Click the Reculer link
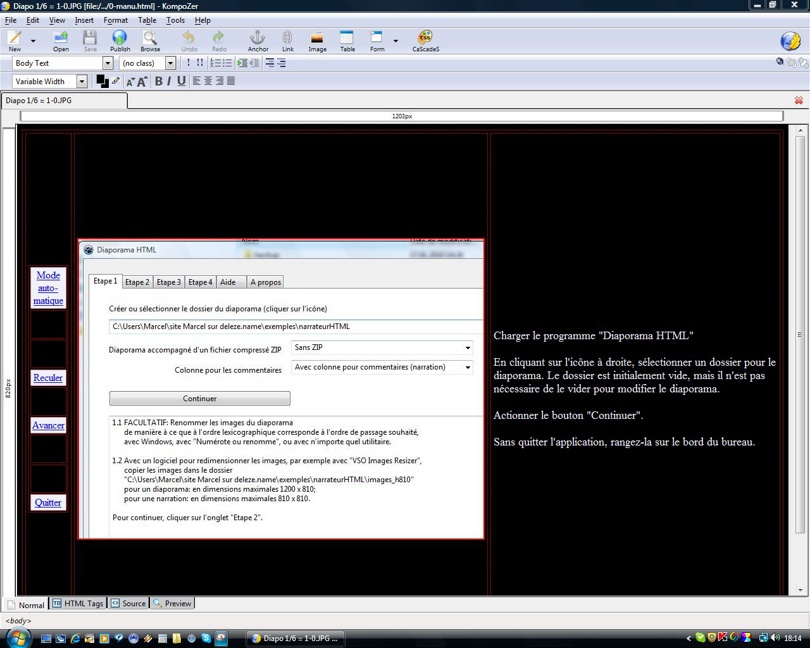Viewport: 810px width, 648px height. tap(48, 378)
